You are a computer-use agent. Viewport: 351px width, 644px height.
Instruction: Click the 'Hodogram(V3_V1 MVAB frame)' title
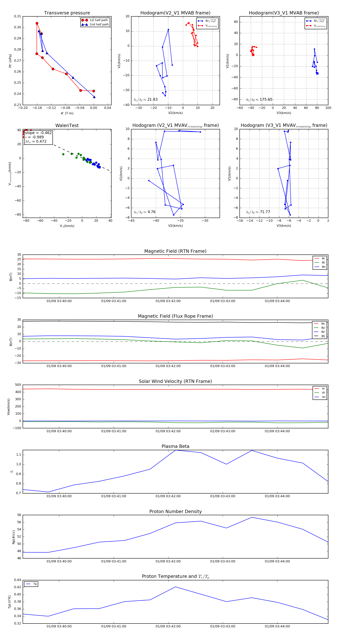coord(284,13)
